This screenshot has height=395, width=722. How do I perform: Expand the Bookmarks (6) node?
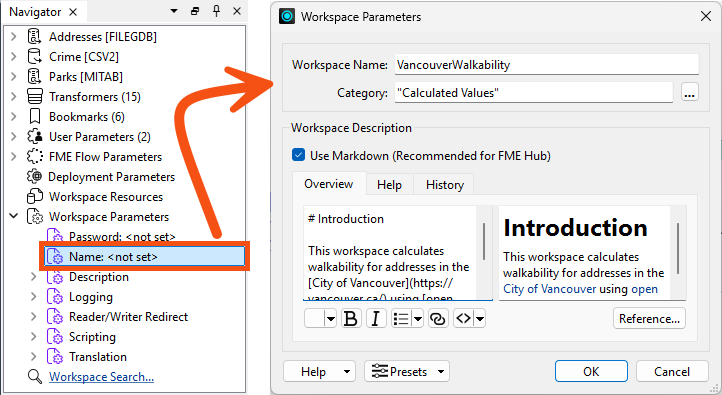click(14, 116)
